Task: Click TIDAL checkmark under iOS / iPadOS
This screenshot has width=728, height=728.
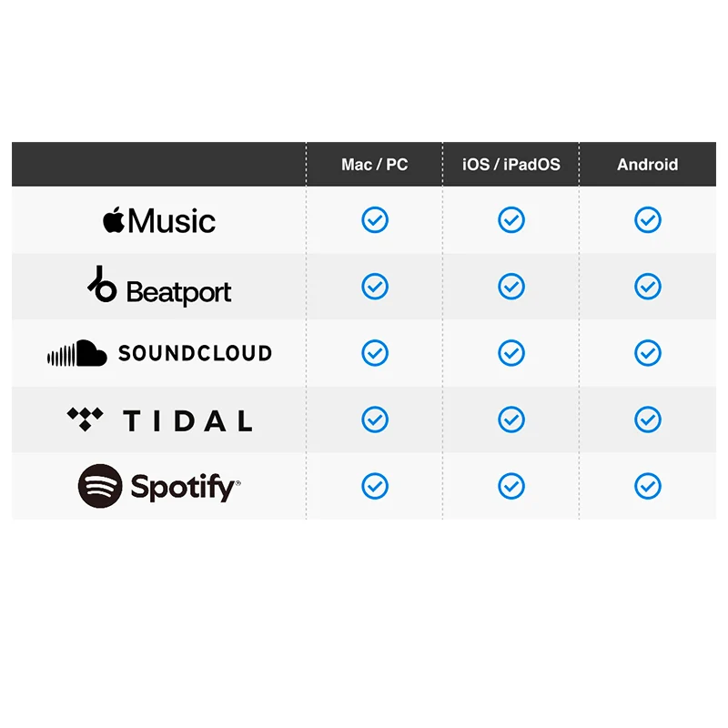Action: click(511, 420)
